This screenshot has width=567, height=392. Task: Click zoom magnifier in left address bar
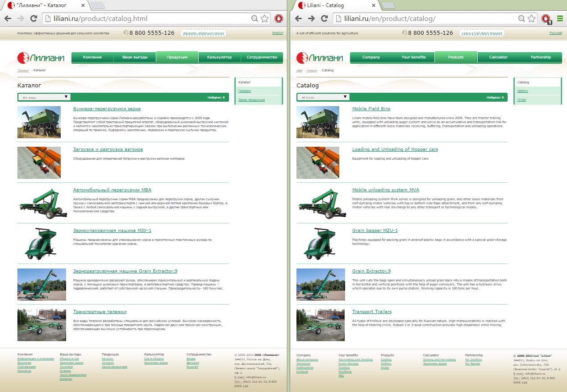[x=254, y=19]
